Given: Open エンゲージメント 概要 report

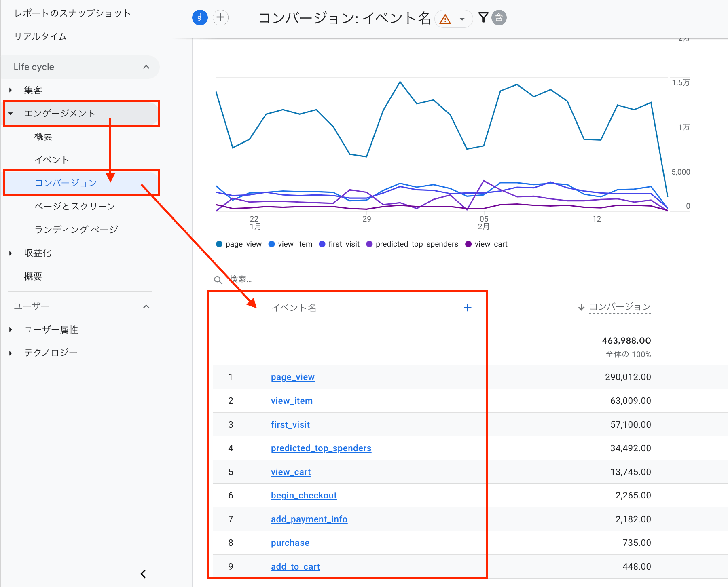Looking at the screenshot, I should [43, 137].
